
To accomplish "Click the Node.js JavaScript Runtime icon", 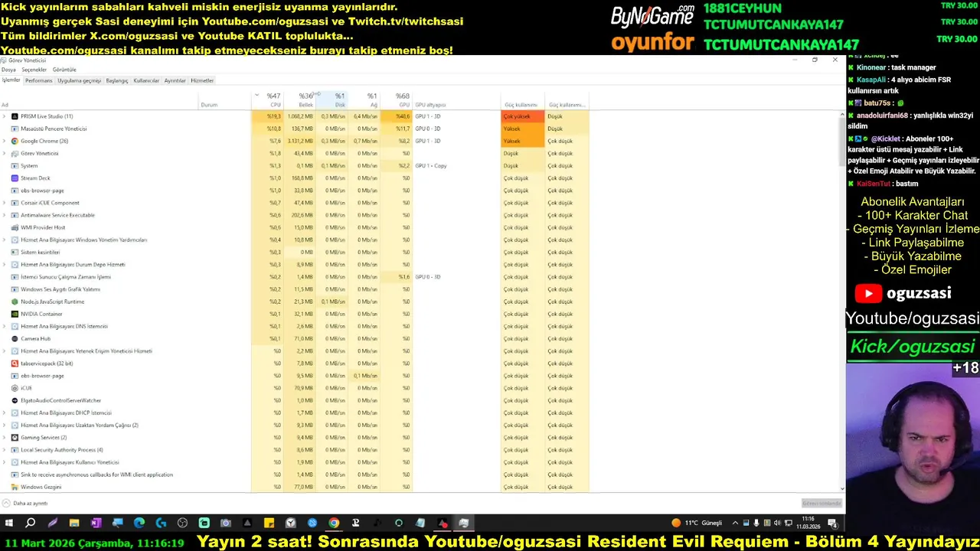I will (x=15, y=302).
